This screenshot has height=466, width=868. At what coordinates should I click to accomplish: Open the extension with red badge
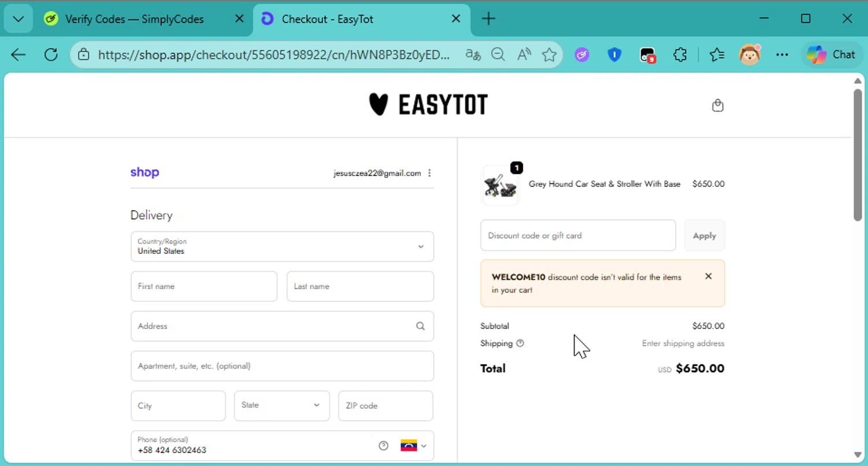click(648, 55)
